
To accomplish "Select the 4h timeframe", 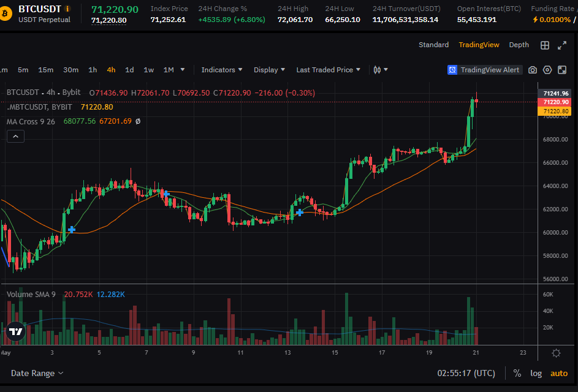I will coord(111,70).
